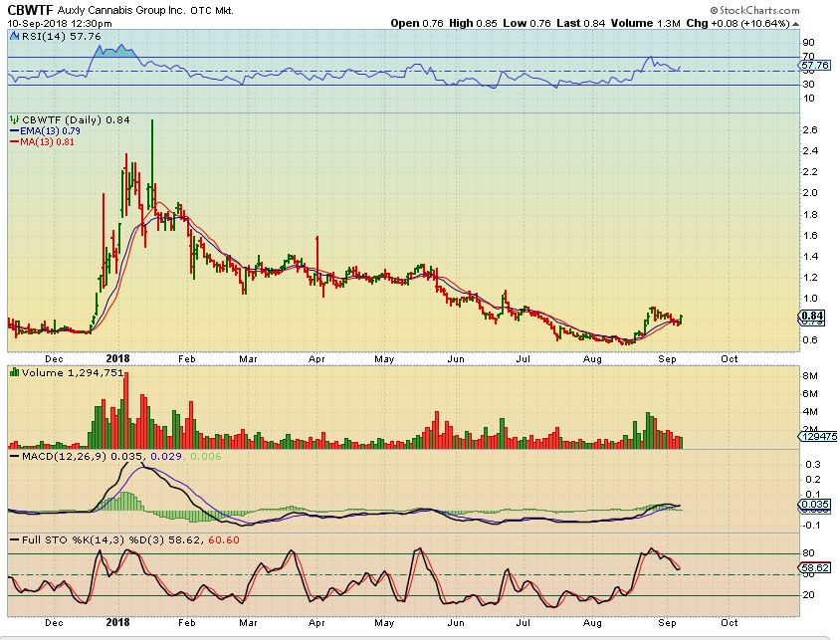
Task: Click the green up-arrow change indicator
Action: click(x=796, y=24)
